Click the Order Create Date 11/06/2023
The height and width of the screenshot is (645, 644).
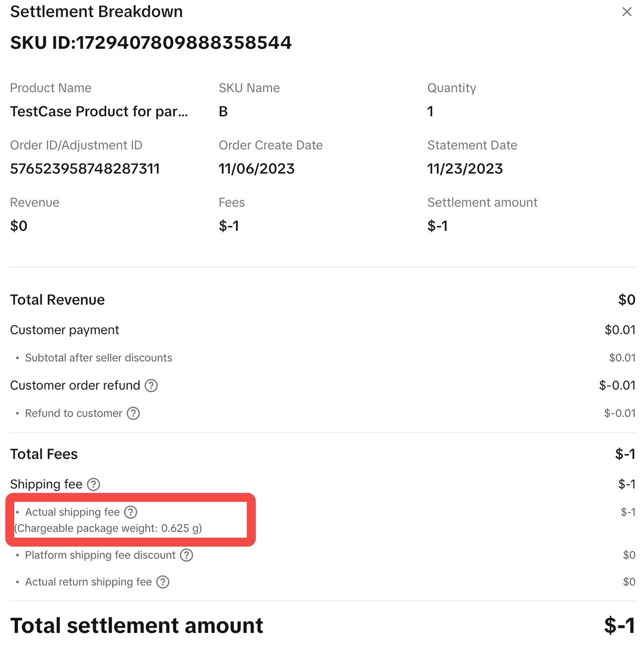pos(256,169)
